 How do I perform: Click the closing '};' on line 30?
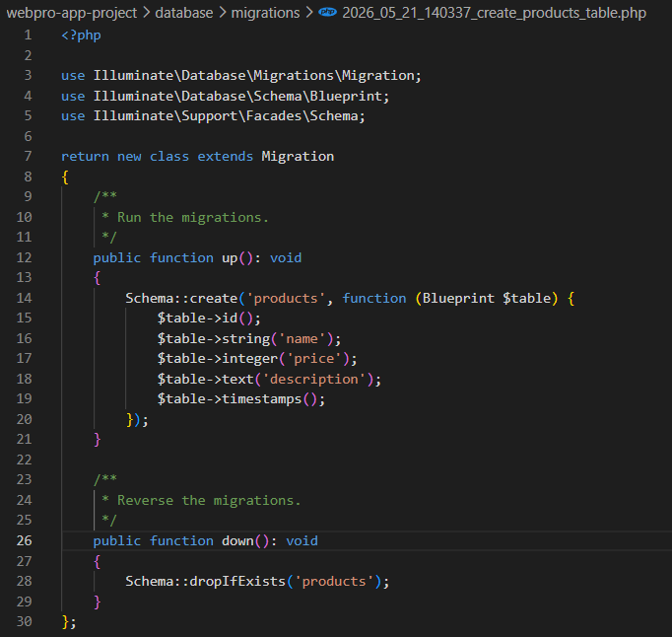click(69, 621)
